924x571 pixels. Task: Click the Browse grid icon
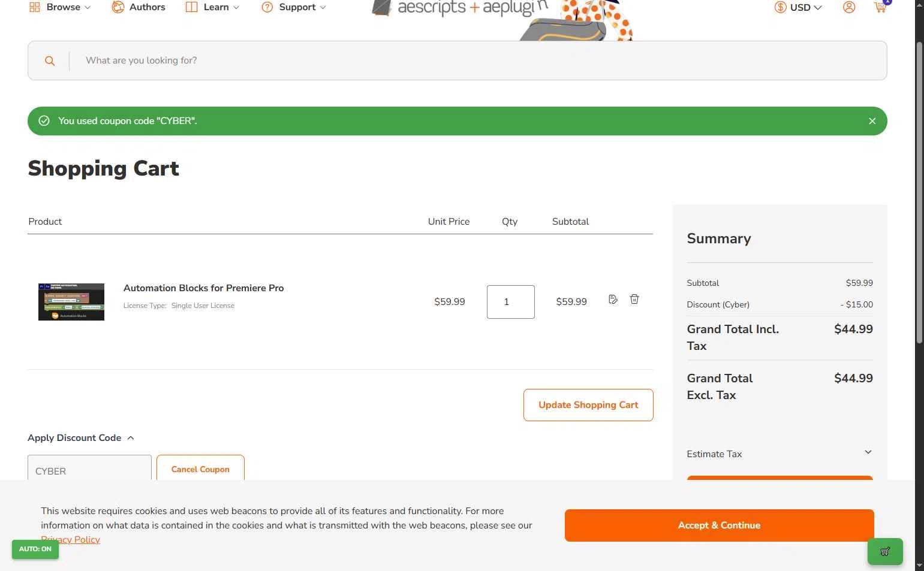click(x=35, y=7)
